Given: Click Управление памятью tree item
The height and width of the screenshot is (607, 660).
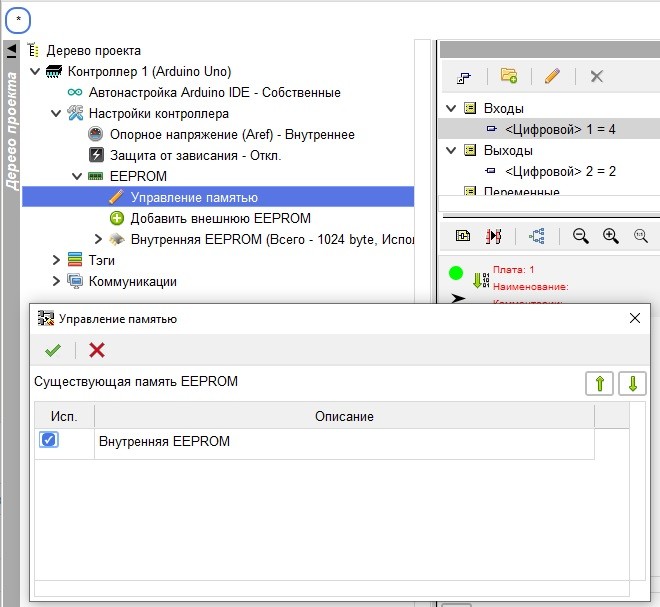Looking at the screenshot, I should click(x=218, y=197).
